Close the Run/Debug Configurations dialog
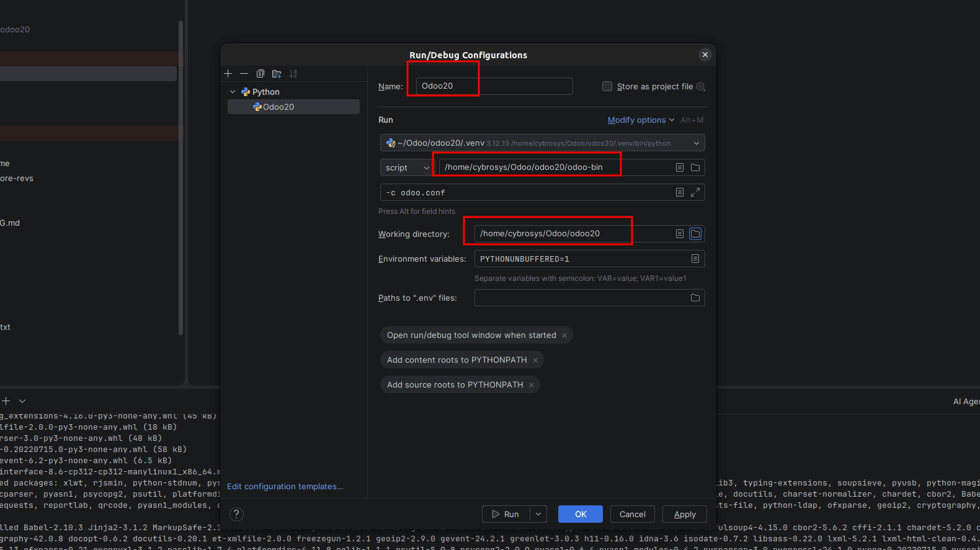This screenshot has width=980, height=550. coord(705,55)
